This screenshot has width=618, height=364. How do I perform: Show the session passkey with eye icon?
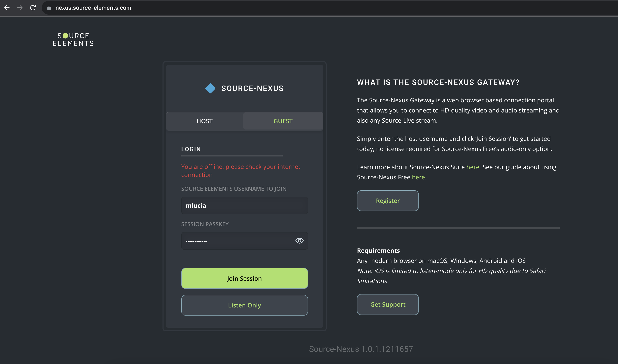[299, 241]
